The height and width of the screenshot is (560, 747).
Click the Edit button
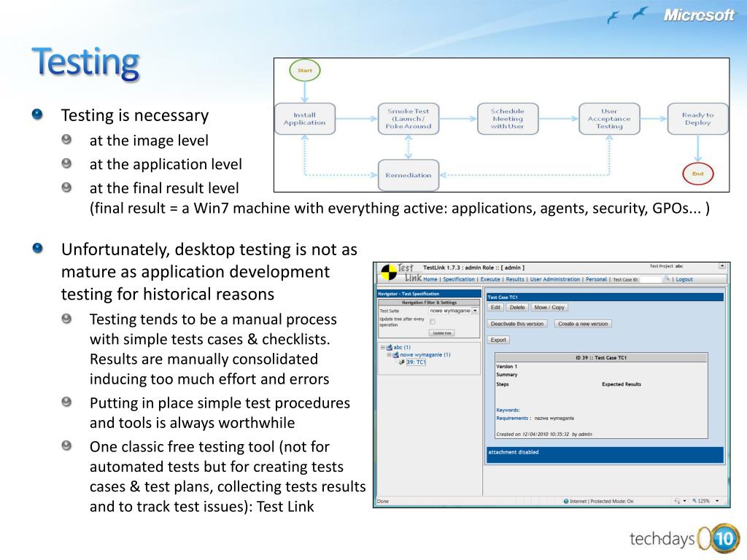click(x=495, y=308)
